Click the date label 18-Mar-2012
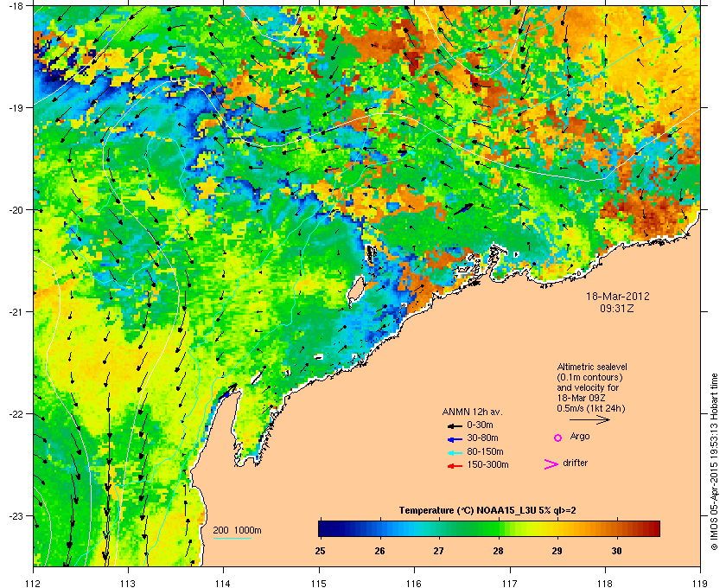726x588 pixels. 618,297
